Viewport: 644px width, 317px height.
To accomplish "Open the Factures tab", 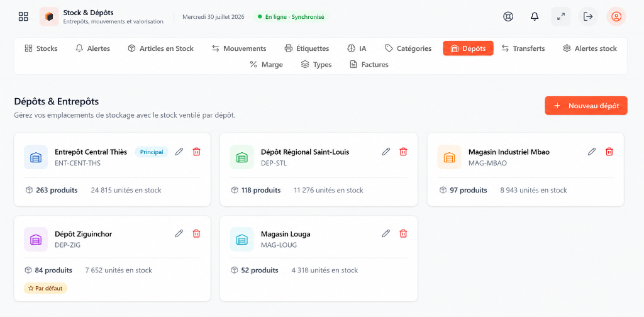I will click(x=369, y=64).
